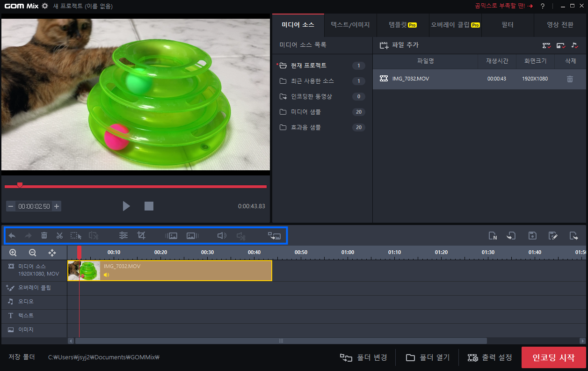The width and height of the screenshot is (588, 371).
Task: Click 파일명 column header
Action: tap(425, 61)
